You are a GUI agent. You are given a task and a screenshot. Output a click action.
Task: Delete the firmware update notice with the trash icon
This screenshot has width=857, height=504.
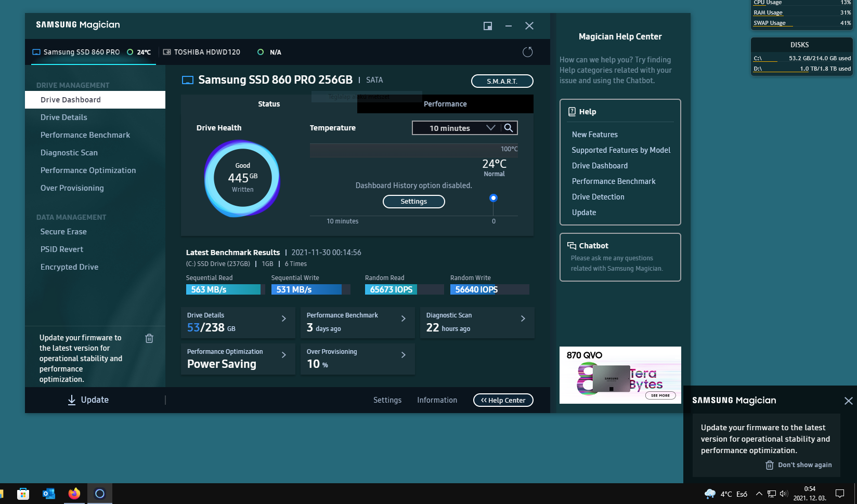tap(149, 338)
